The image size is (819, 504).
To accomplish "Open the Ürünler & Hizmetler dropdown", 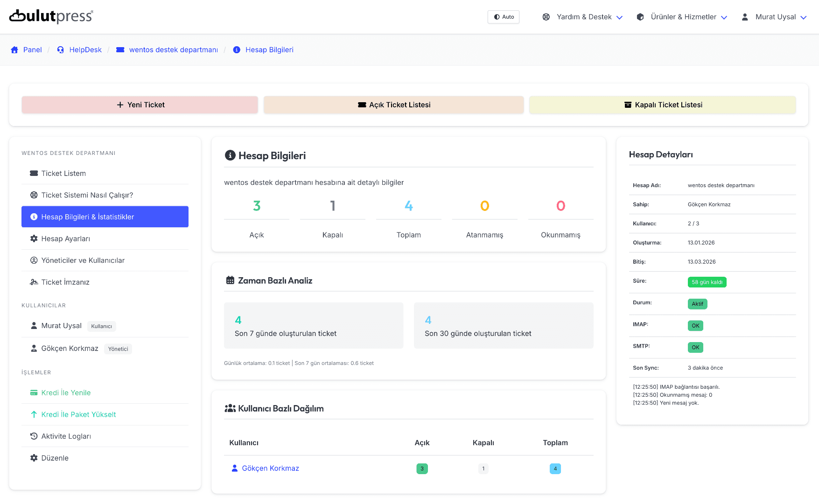I will click(682, 17).
